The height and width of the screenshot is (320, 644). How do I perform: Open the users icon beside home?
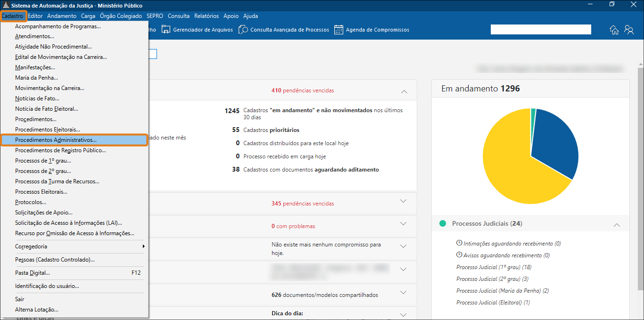point(629,30)
